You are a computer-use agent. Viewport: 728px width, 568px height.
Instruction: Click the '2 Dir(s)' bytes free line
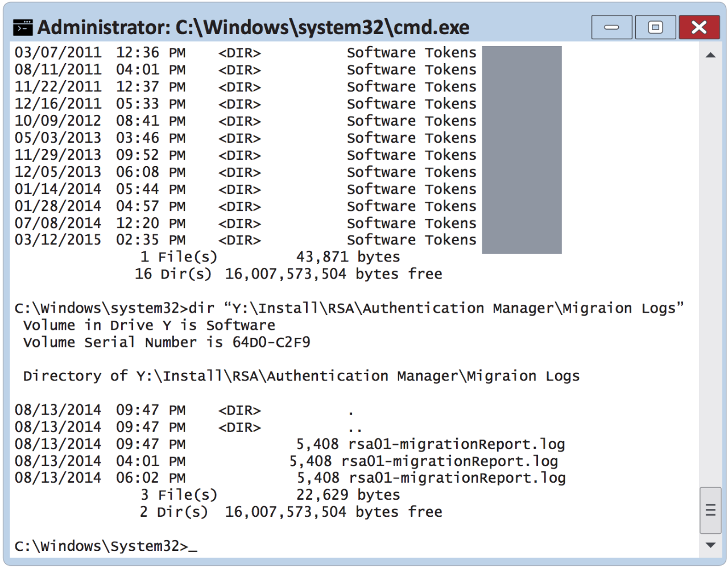[x=291, y=512]
